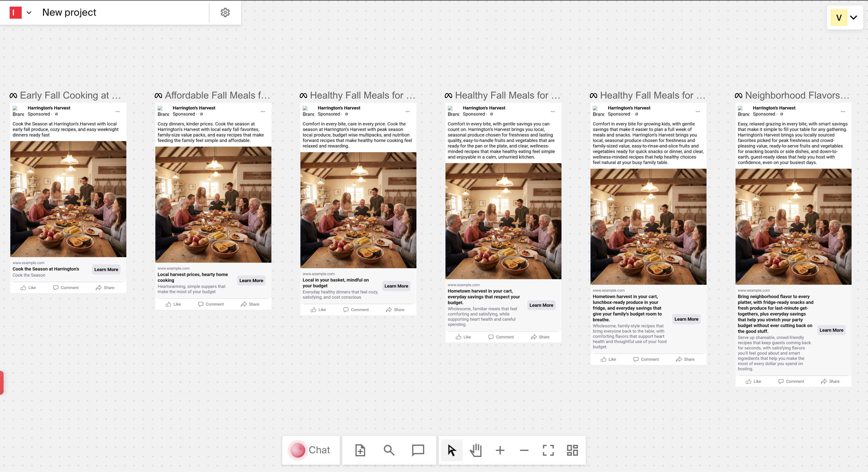
Task: Click Learn More on Affordable Fall Meals ad
Action: [x=251, y=280]
